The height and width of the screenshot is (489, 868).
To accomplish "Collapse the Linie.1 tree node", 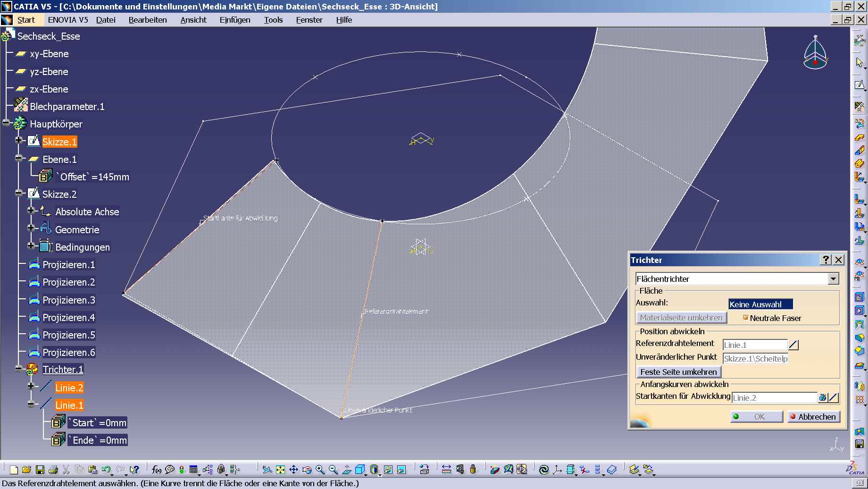I will click(x=31, y=404).
